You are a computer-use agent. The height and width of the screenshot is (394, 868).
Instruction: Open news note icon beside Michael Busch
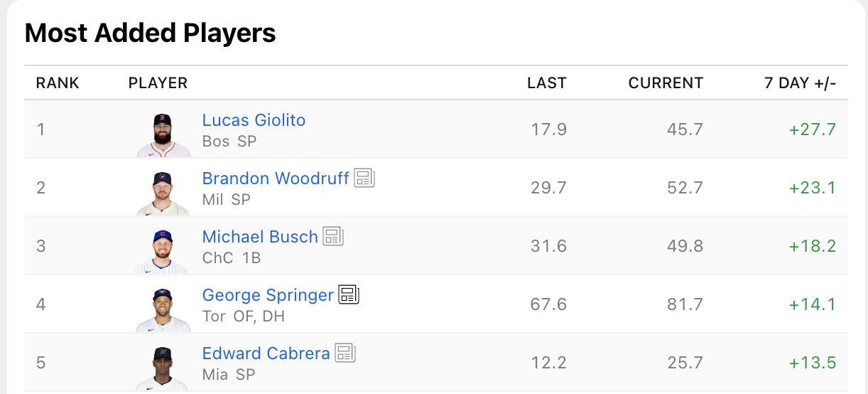tap(333, 236)
